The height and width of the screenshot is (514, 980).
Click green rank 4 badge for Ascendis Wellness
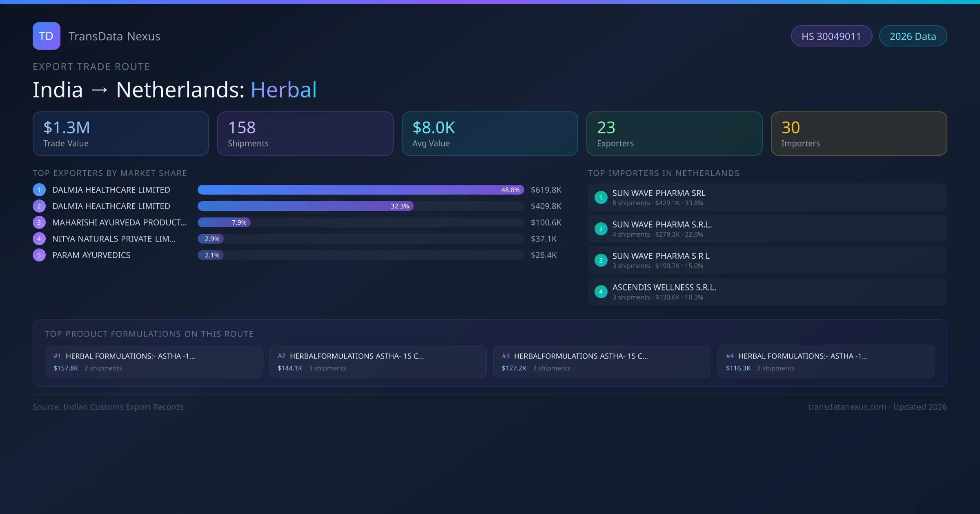point(601,292)
